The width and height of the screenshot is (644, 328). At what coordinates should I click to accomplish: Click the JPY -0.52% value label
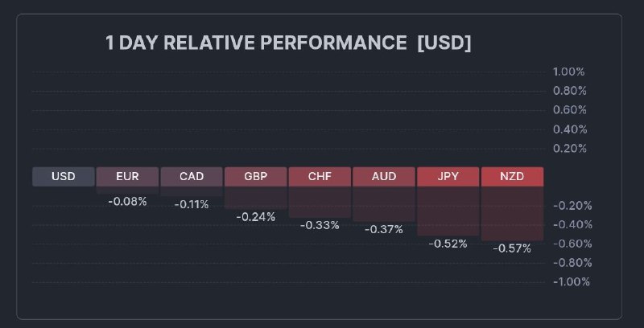pyautogui.click(x=448, y=244)
